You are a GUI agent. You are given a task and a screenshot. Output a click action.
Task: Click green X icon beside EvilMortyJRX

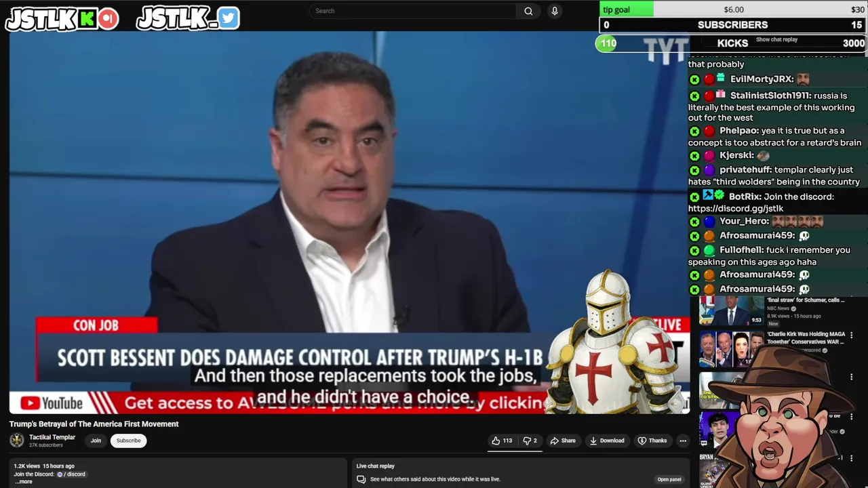point(694,79)
